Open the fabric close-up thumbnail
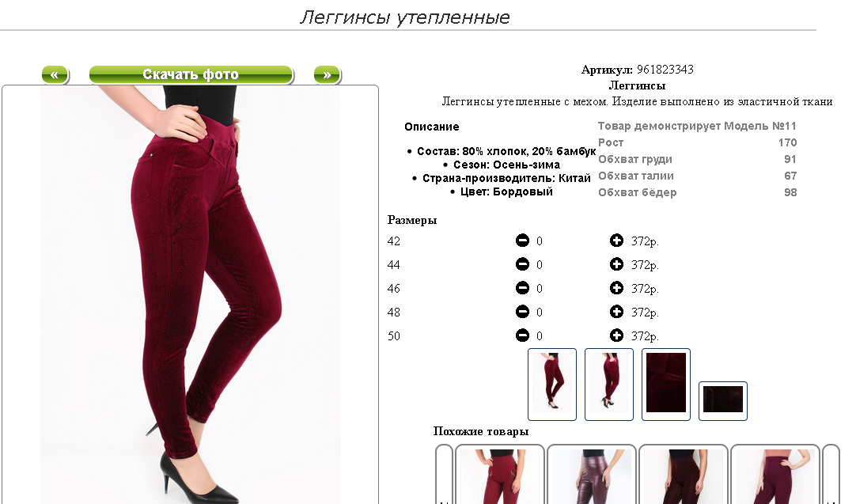 (x=666, y=385)
